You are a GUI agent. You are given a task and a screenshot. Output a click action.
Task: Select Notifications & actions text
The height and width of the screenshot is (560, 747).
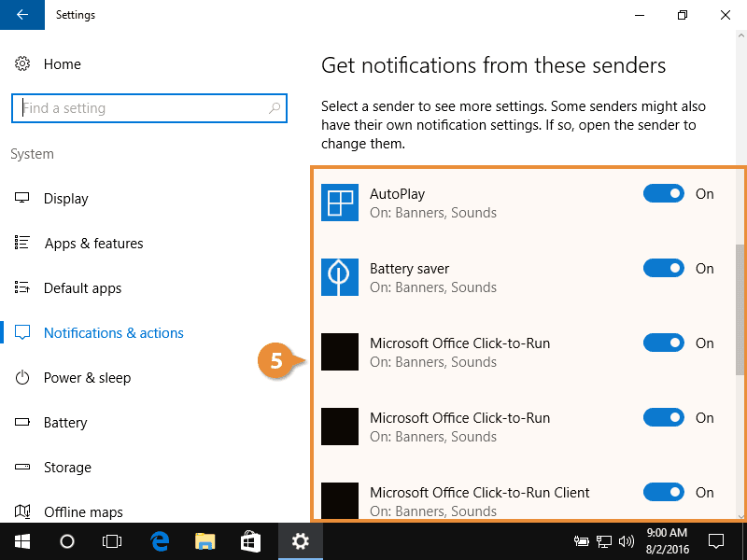coord(113,332)
